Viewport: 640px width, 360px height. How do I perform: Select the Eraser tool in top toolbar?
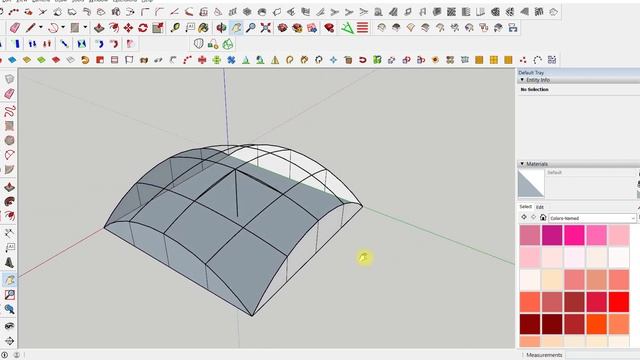click(15, 28)
